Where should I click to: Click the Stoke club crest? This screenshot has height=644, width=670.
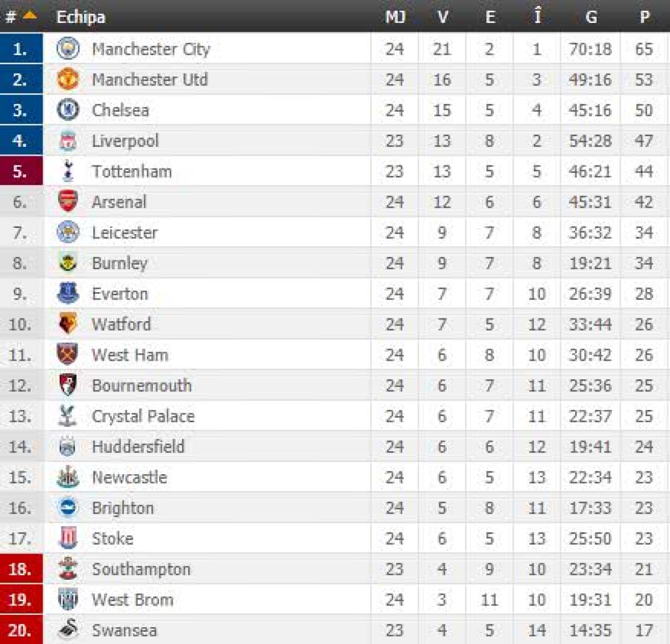68,538
